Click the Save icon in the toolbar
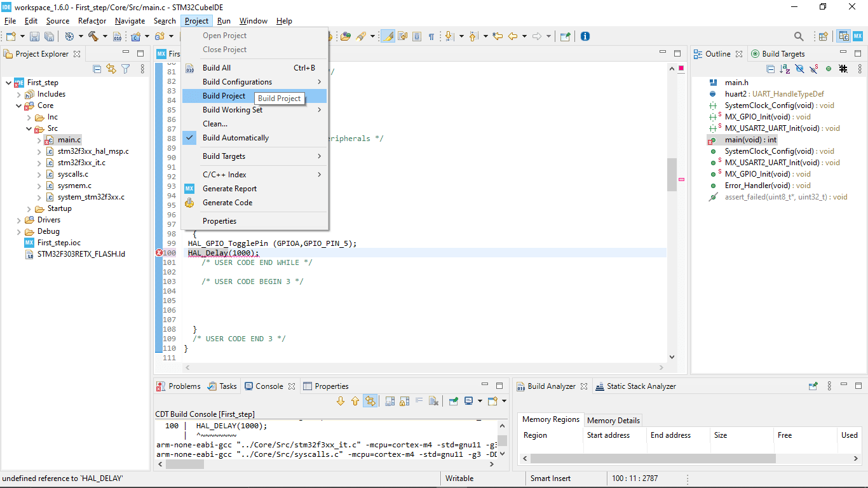 tap(34, 37)
